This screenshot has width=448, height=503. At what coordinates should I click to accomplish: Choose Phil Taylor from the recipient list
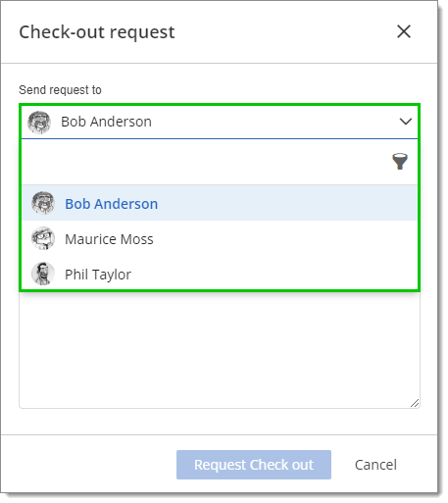tap(220, 274)
